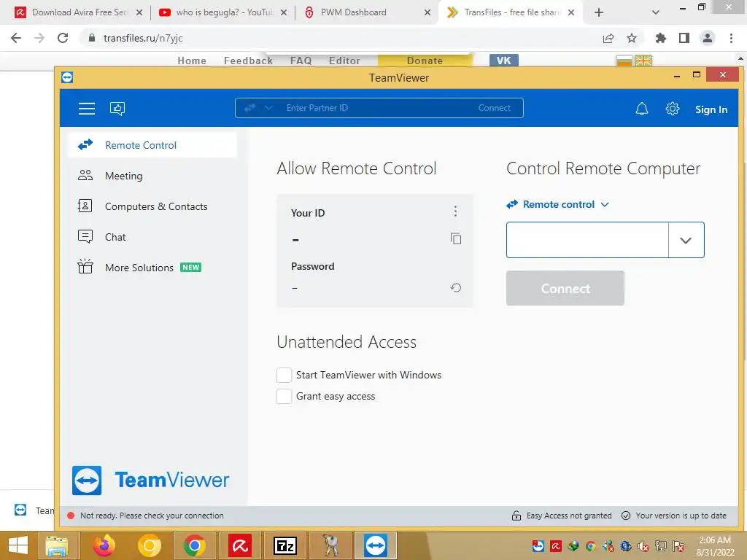
Task: Open the Editor link on TransFiles
Action: coord(344,61)
